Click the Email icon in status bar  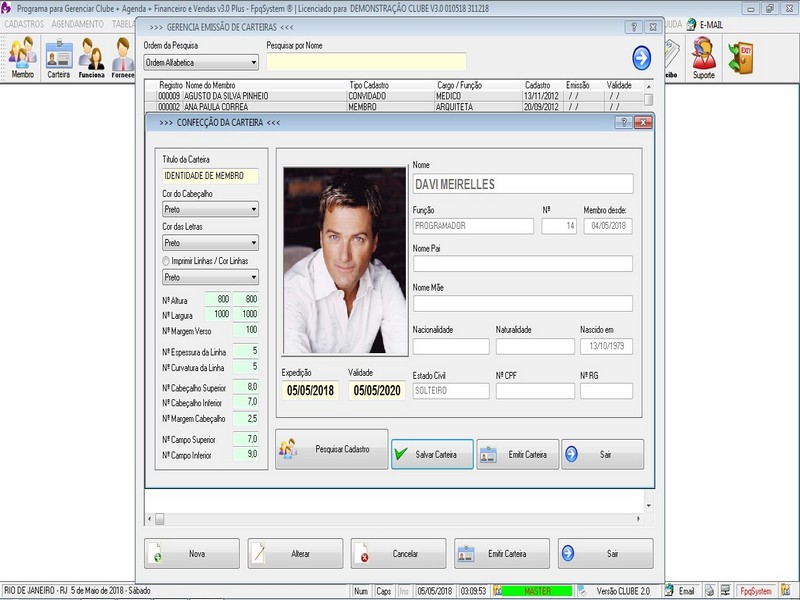[x=669, y=590]
